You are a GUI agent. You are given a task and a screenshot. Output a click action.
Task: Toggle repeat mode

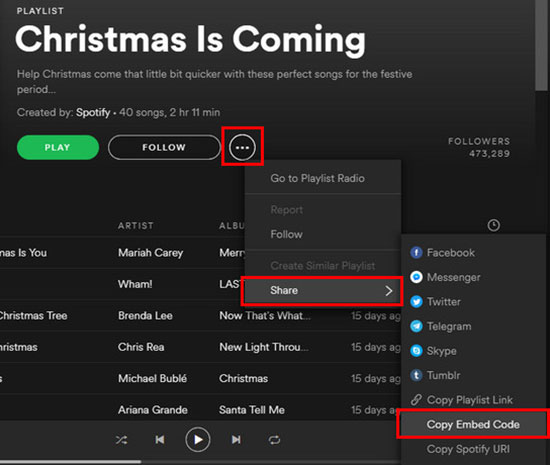[274, 440]
